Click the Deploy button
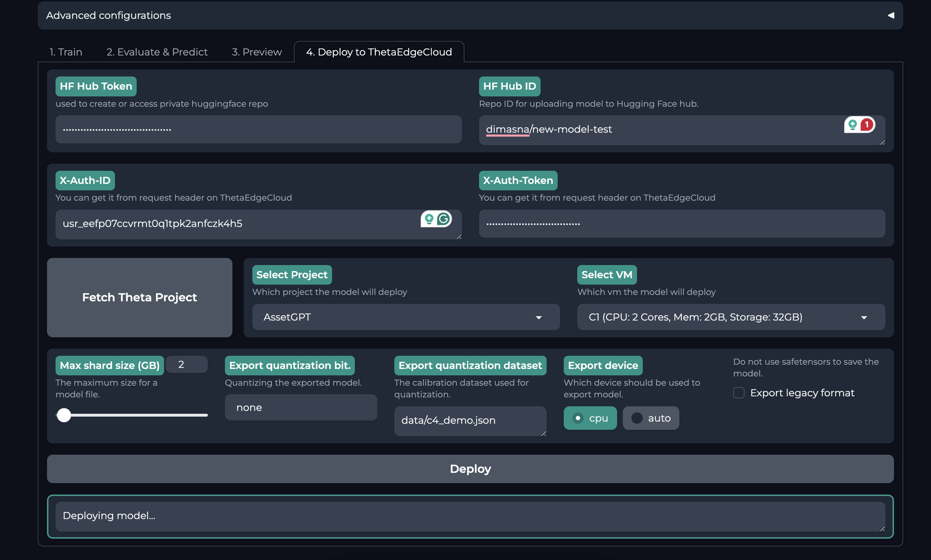 [470, 469]
